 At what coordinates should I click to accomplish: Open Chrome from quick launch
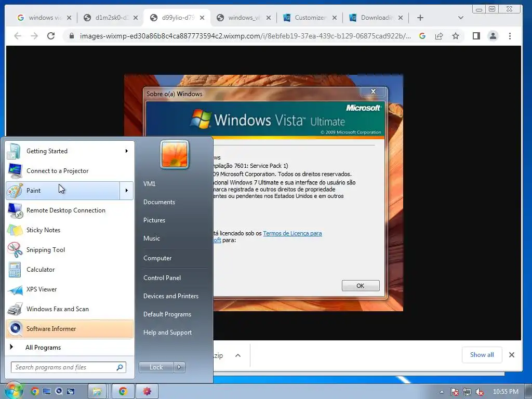[34, 392]
